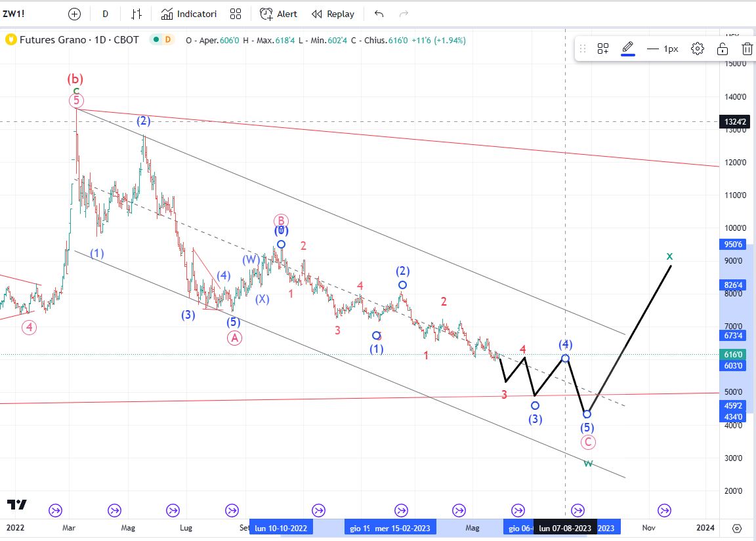Screen dimensions: 756x541
Task: Select the blue (X) wave label
Action: pos(262,299)
